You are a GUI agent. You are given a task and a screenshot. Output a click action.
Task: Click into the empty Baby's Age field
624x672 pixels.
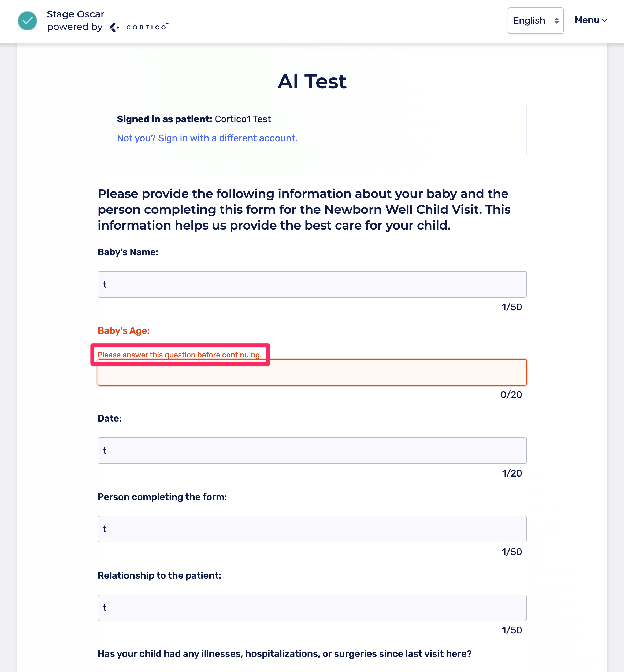point(312,372)
